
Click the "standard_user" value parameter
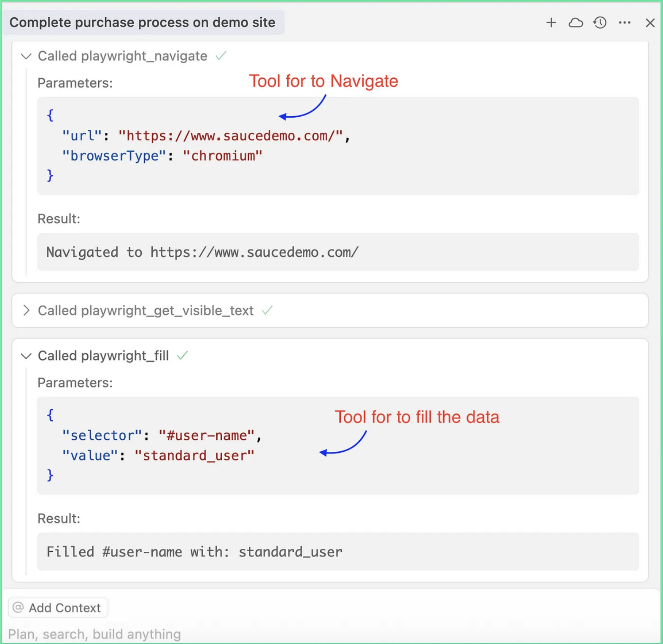(194, 456)
